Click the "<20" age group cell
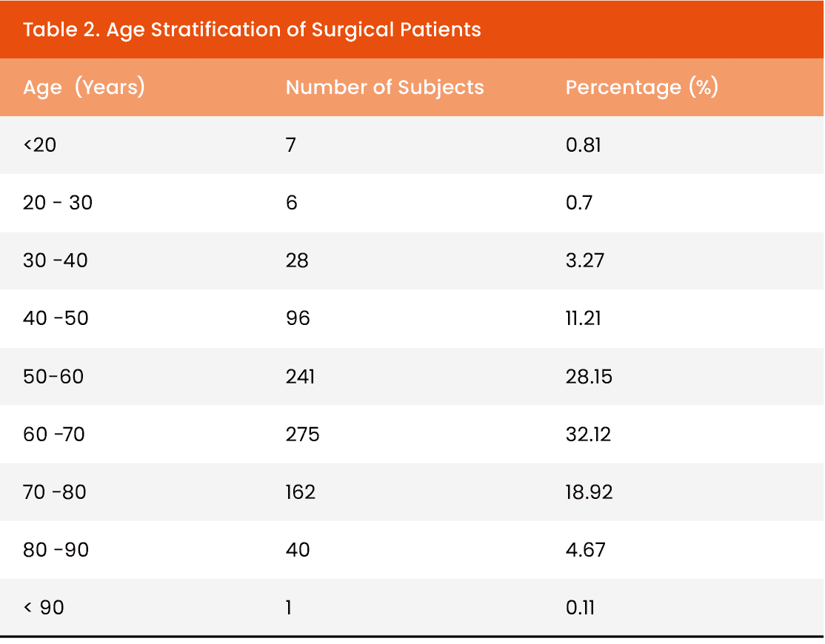 [x=40, y=144]
